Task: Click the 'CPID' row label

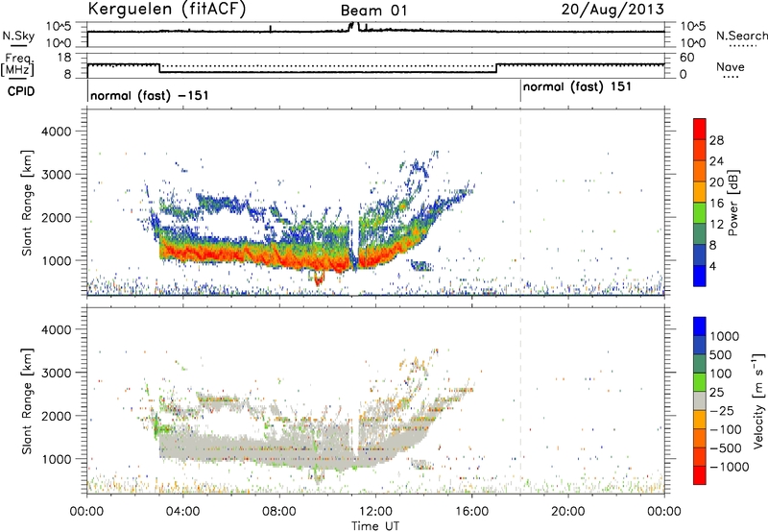Action: 21,91
